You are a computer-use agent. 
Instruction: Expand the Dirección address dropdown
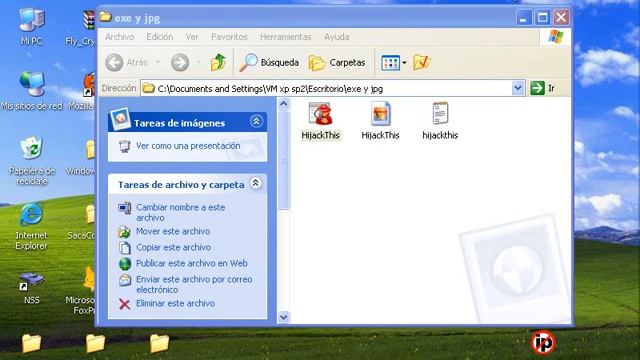518,88
